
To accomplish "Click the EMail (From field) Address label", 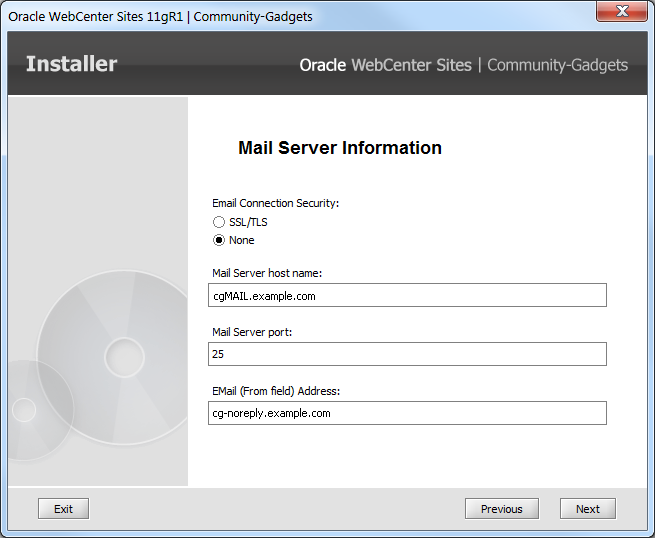I will 276,391.
